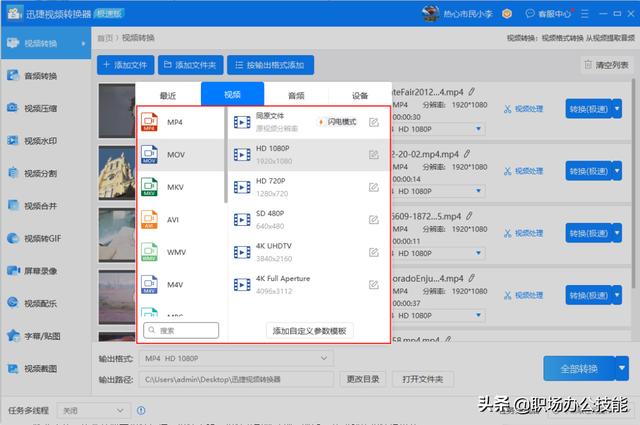
Task: Edit the 同原文件 preset parameters
Action: point(373,122)
